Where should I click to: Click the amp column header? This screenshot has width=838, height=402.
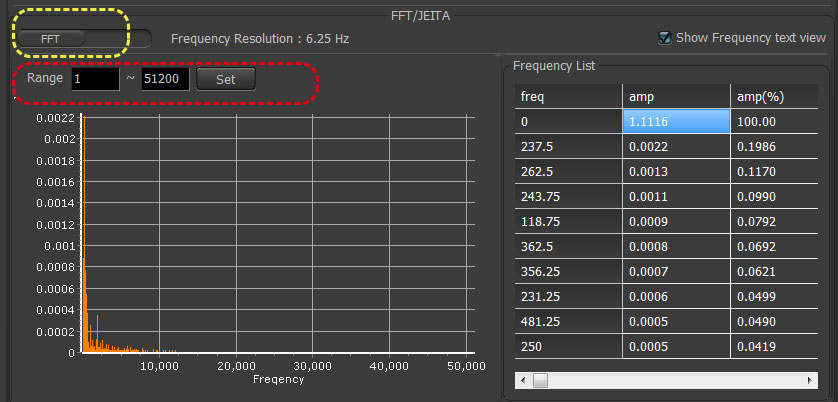tap(676, 95)
